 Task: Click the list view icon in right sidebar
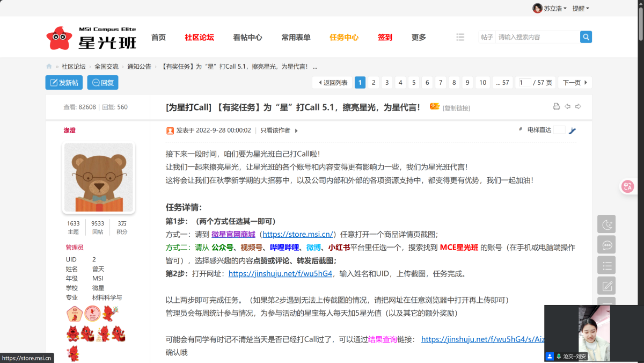(x=606, y=265)
